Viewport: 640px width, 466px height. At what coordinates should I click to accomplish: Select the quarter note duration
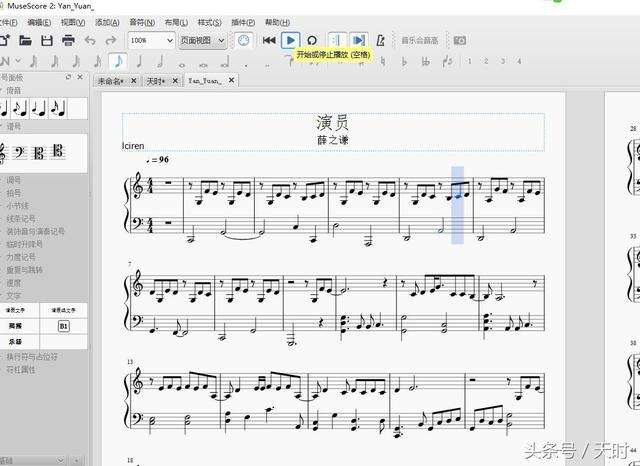pyautogui.click(x=139, y=62)
